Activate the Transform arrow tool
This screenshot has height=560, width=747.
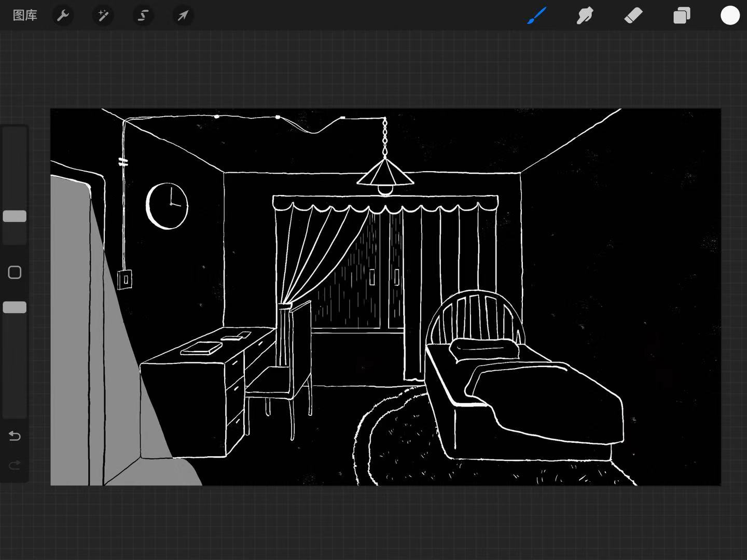click(x=183, y=16)
